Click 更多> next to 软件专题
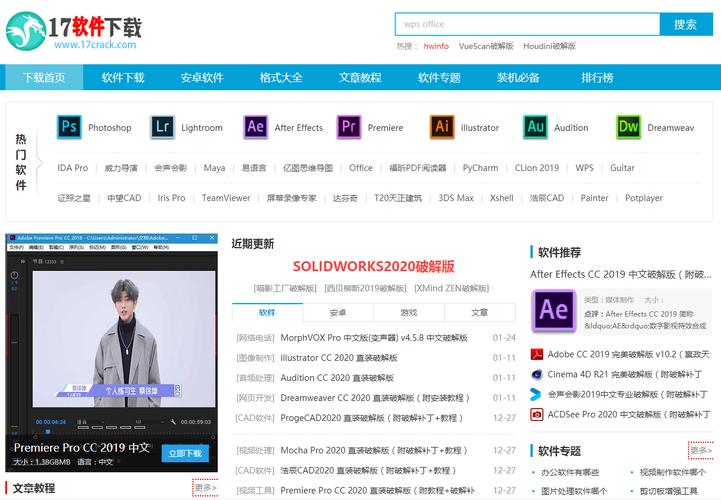721x500 pixels. click(x=701, y=450)
